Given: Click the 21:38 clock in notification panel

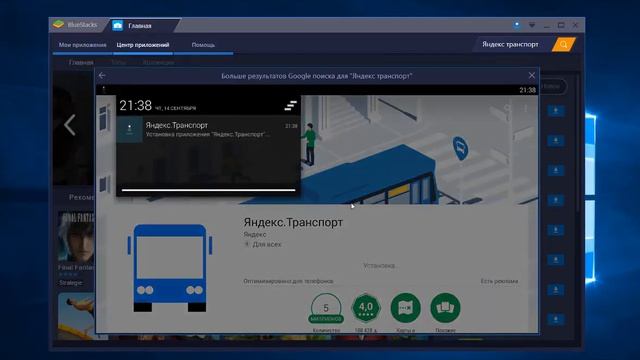Looking at the screenshot, I should (x=136, y=106).
